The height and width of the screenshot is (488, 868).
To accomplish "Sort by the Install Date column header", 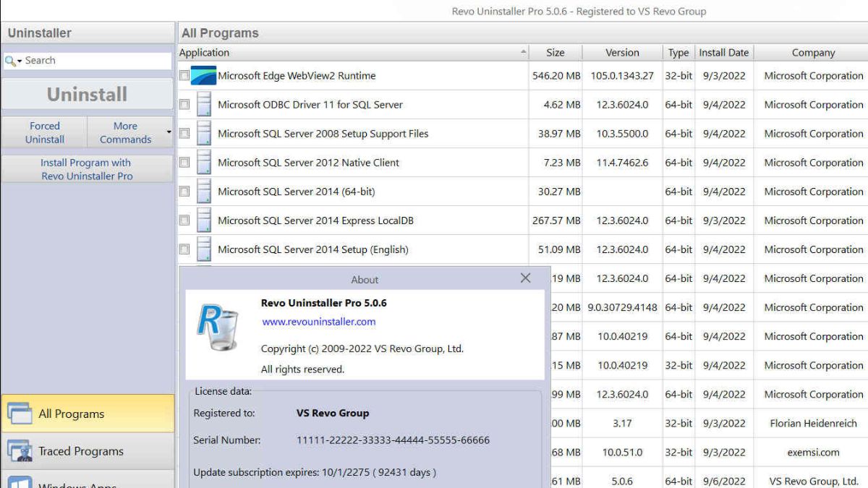I will pos(723,52).
